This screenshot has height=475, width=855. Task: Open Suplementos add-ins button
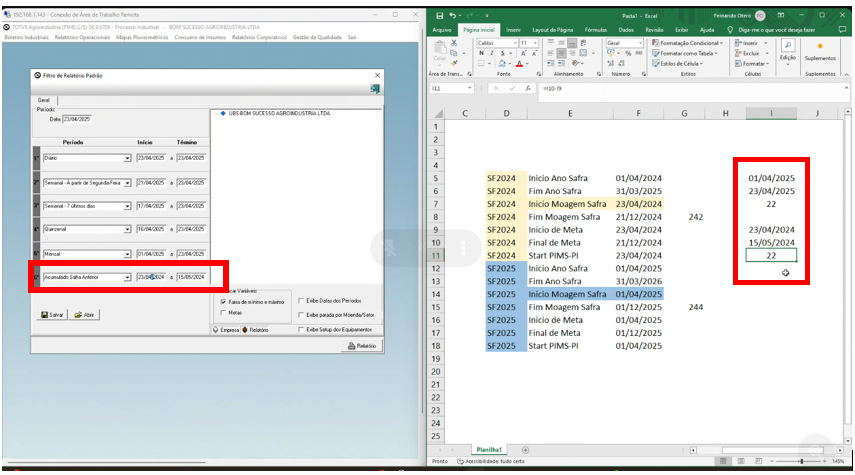(820, 50)
